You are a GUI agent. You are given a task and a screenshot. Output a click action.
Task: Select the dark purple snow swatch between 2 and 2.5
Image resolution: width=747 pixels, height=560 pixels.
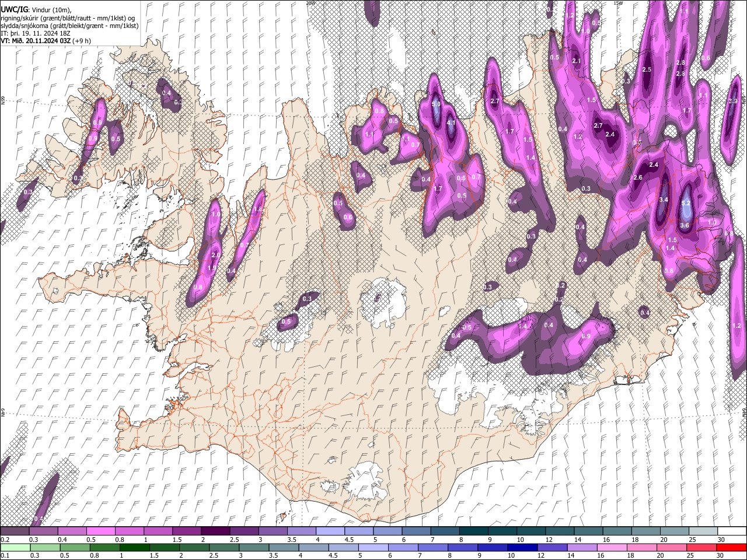(x=216, y=531)
